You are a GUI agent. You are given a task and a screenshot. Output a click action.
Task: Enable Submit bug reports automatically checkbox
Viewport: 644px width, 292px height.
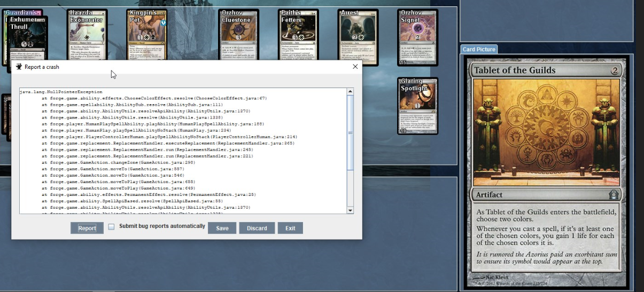click(x=111, y=227)
